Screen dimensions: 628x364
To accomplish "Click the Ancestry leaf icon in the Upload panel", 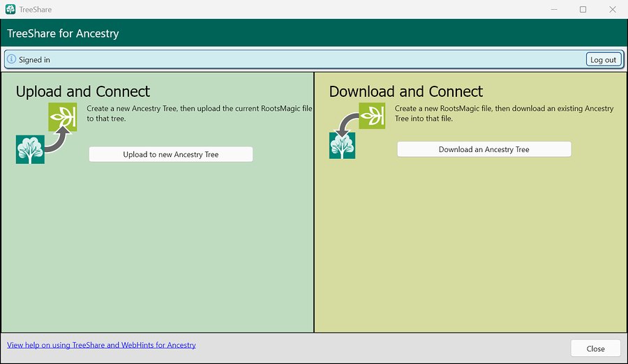I will [63, 116].
